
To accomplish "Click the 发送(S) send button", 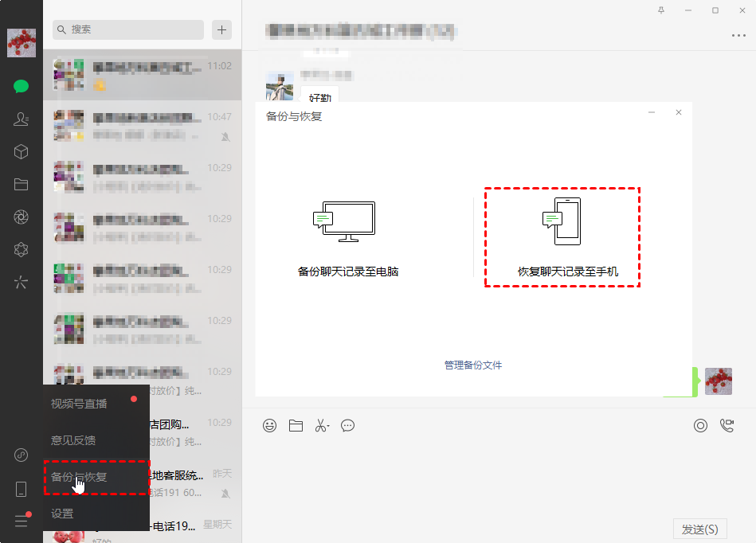I will point(701,528).
